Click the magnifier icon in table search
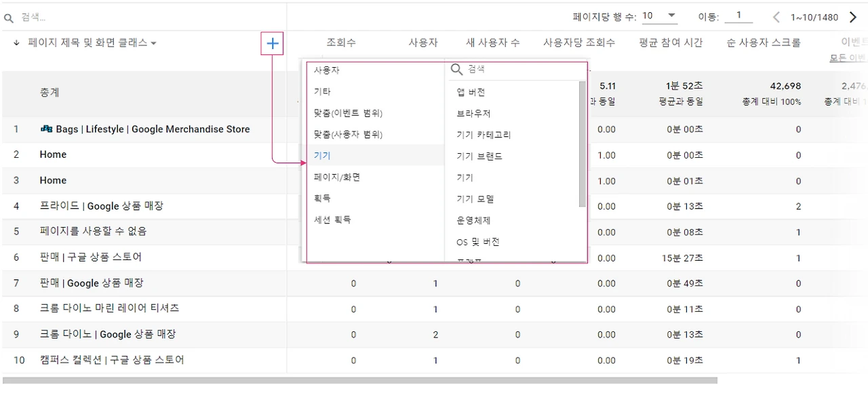 click(x=9, y=18)
